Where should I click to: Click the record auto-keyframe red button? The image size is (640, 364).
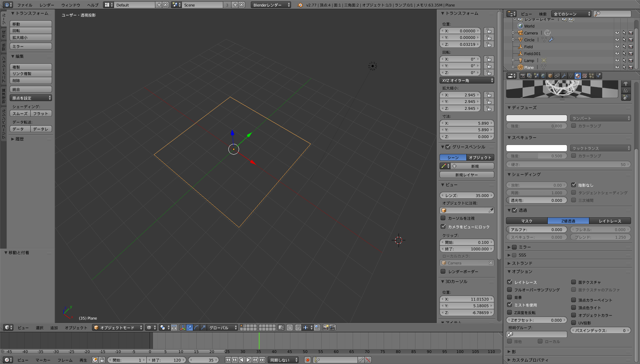308,360
